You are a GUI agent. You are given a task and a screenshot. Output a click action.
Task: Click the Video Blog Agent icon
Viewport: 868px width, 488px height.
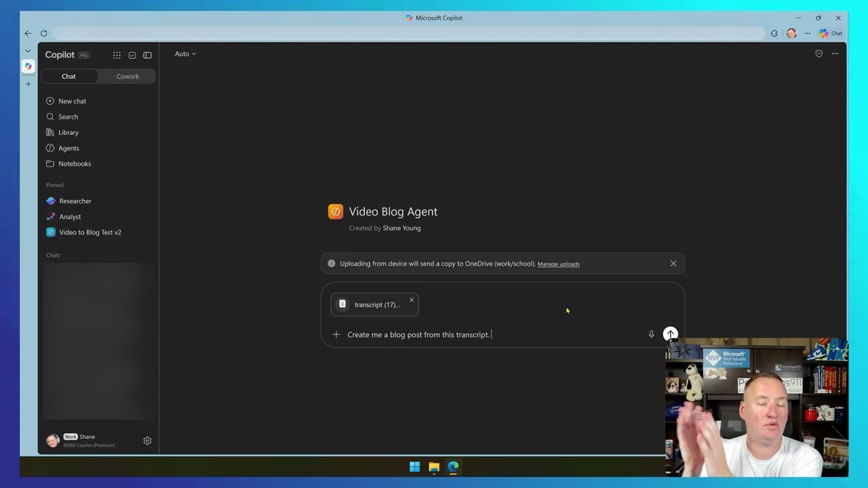tap(336, 211)
